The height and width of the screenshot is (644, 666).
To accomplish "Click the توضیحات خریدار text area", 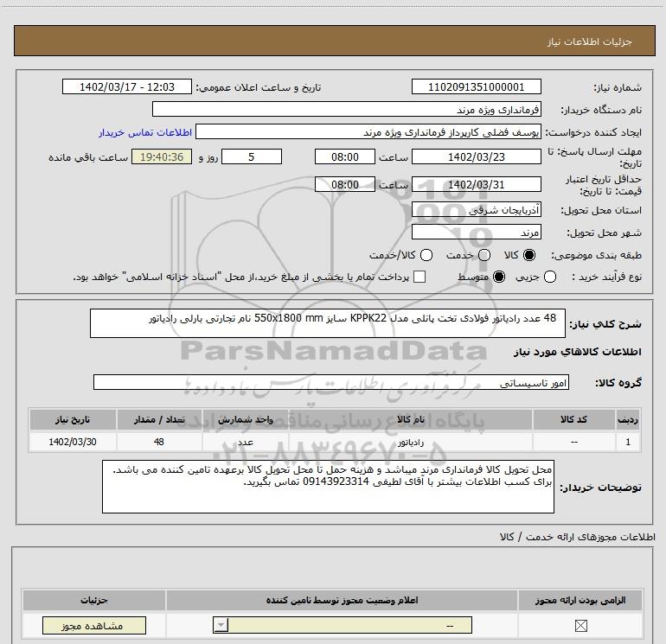I will 328,487.
